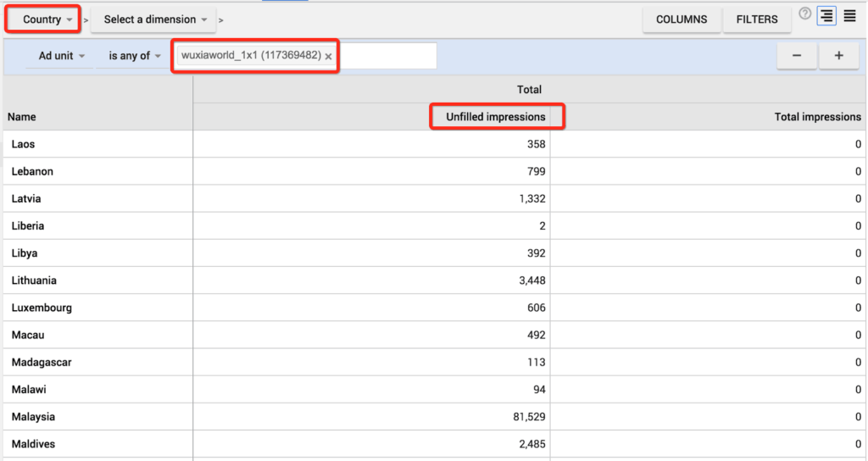The image size is (868, 461).
Task: Select the Laos row
Action: [434, 144]
